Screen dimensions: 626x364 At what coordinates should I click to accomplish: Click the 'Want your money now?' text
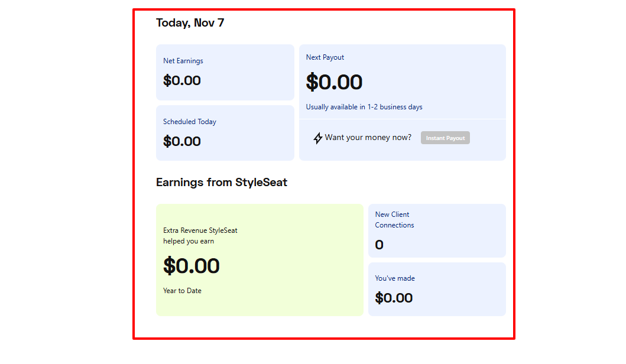(x=366, y=136)
